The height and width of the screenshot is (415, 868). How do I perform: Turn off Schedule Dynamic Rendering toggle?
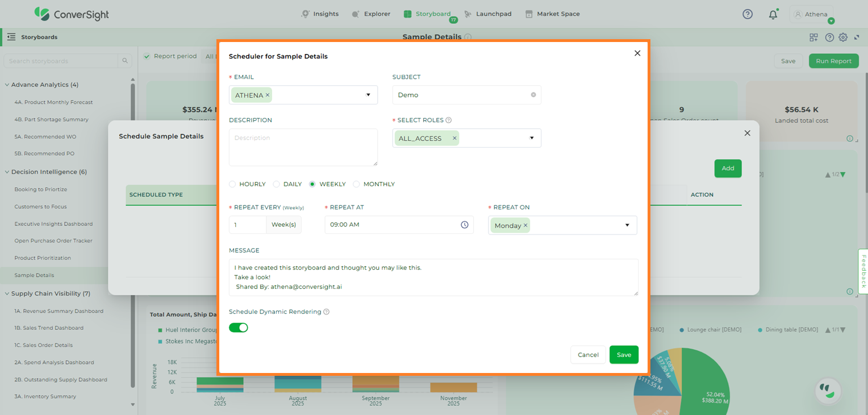[x=239, y=328]
